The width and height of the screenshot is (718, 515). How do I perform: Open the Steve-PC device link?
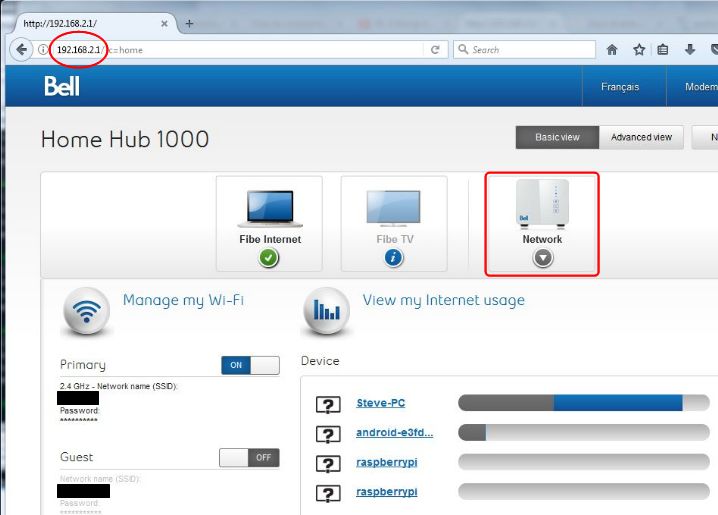coord(381,403)
